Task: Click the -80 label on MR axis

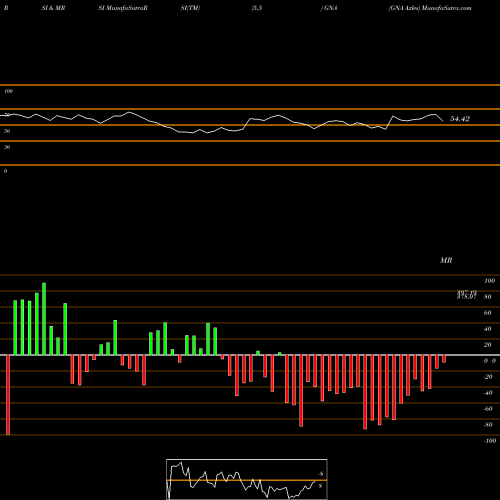Action: coord(488,425)
